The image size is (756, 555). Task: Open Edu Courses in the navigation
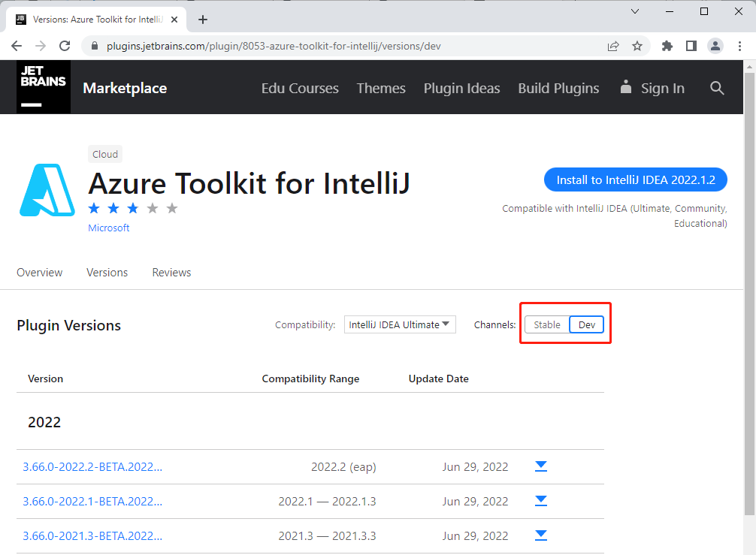300,88
